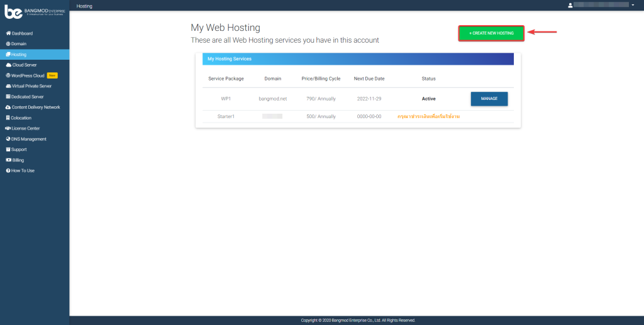This screenshot has height=325, width=644.
Task: Click the How To Use question icon
Action: pyautogui.click(x=8, y=171)
